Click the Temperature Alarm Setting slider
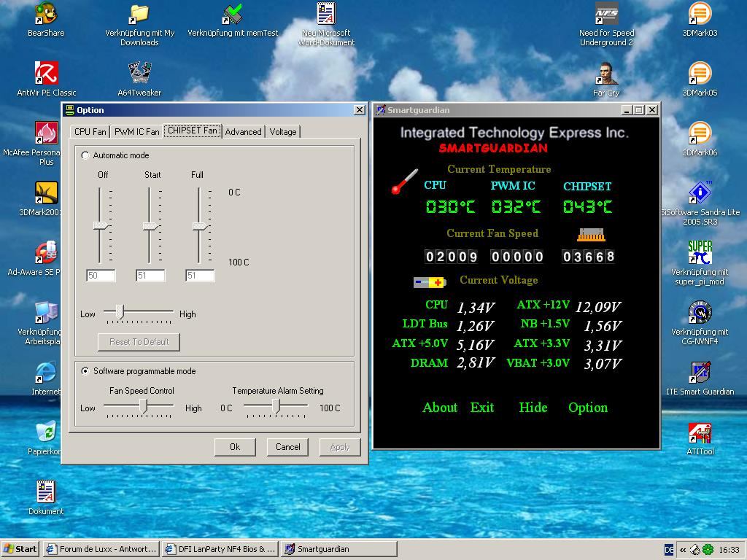 pyautogui.click(x=276, y=408)
